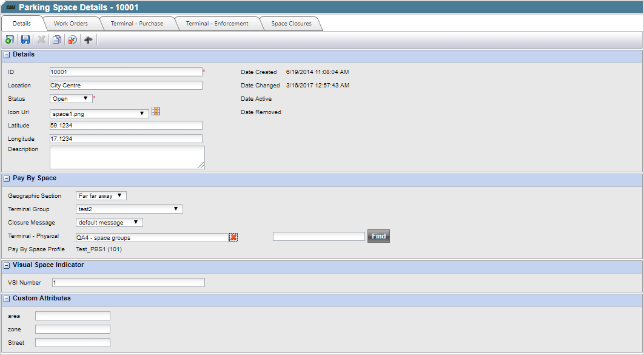Click the Latitude input field
Image resolution: width=644 pixels, height=355 pixels.
point(126,126)
